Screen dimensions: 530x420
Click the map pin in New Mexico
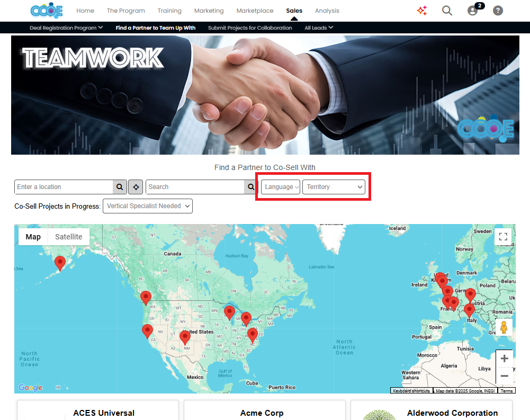(x=185, y=337)
